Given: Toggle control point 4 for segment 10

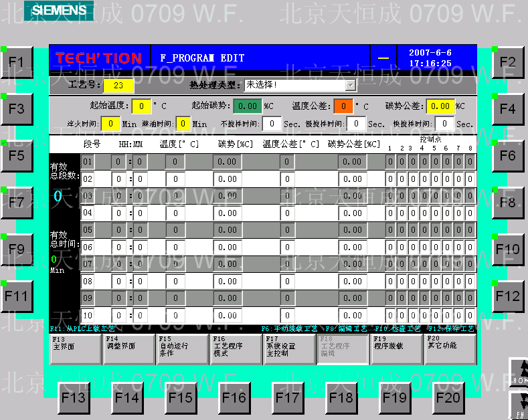Looking at the screenshot, I should pyautogui.click(x=424, y=315).
